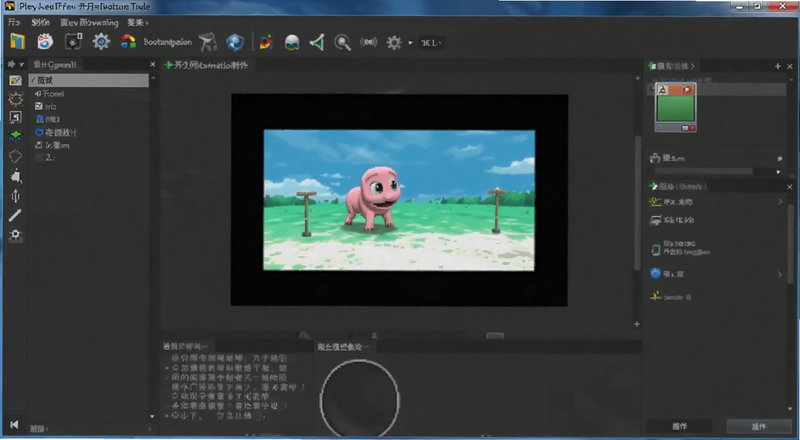The height and width of the screenshot is (440, 800).
Task: Click down arrow at bottom of left panel
Action: click(x=152, y=417)
